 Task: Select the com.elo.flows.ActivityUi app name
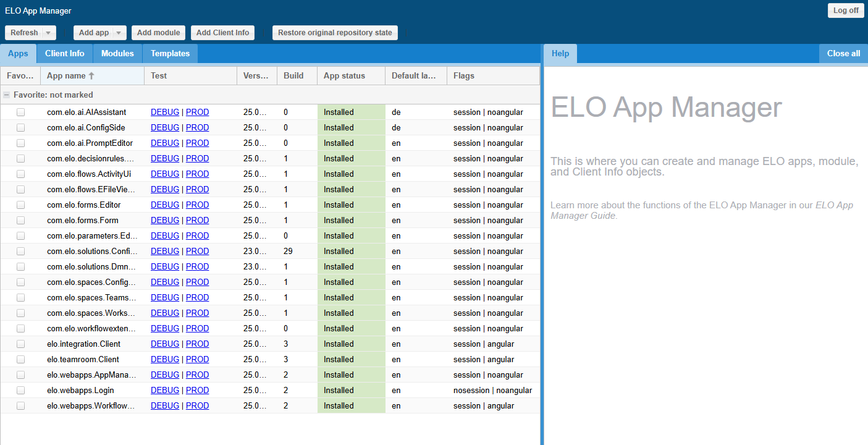(89, 174)
